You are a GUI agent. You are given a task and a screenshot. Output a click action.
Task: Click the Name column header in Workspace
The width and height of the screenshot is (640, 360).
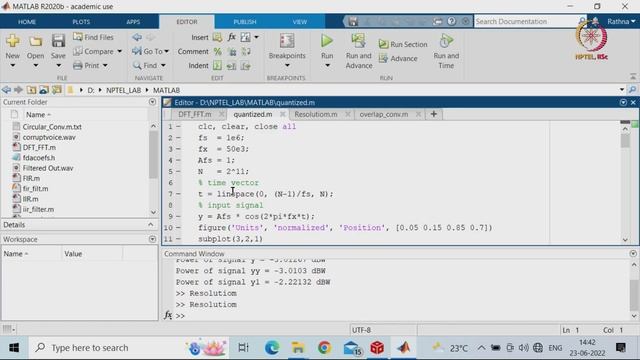tap(32, 254)
